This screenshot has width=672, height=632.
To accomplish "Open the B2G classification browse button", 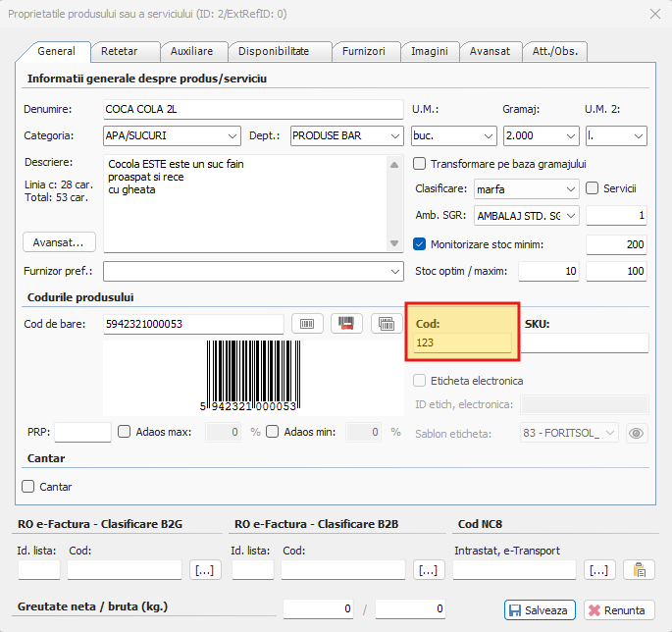I will 205,569.
